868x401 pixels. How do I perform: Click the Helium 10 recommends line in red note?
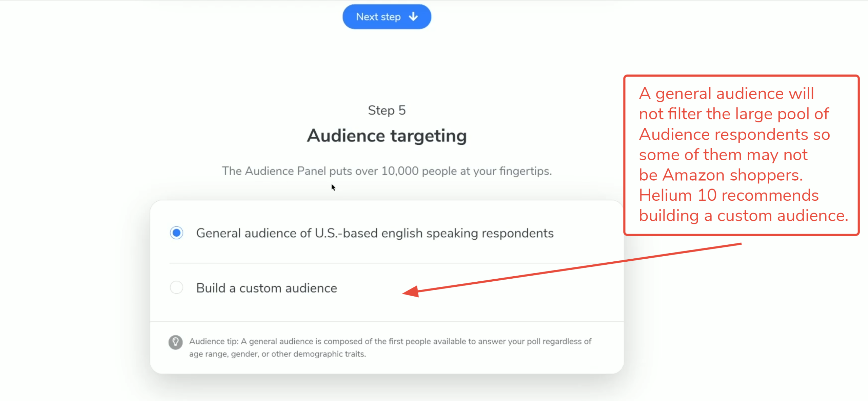728,196
